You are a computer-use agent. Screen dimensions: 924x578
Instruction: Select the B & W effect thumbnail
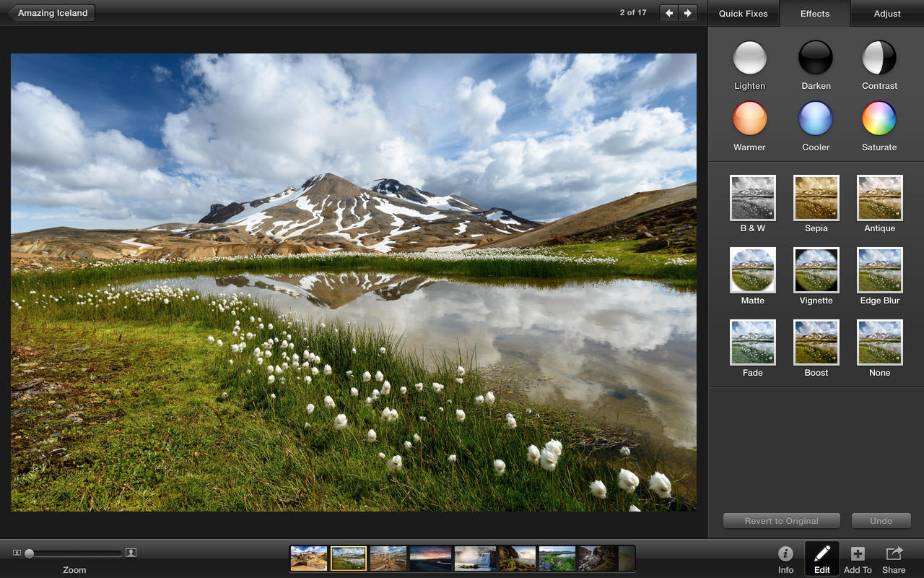point(753,198)
